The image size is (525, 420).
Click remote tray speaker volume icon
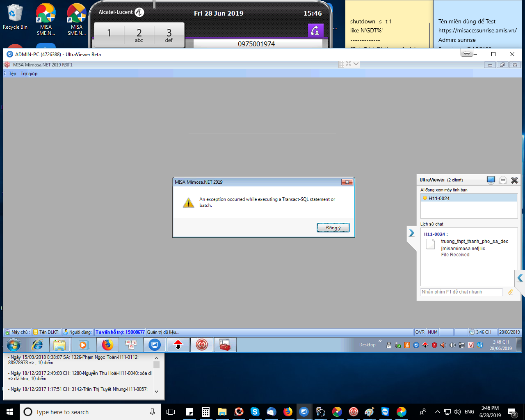[452, 345]
